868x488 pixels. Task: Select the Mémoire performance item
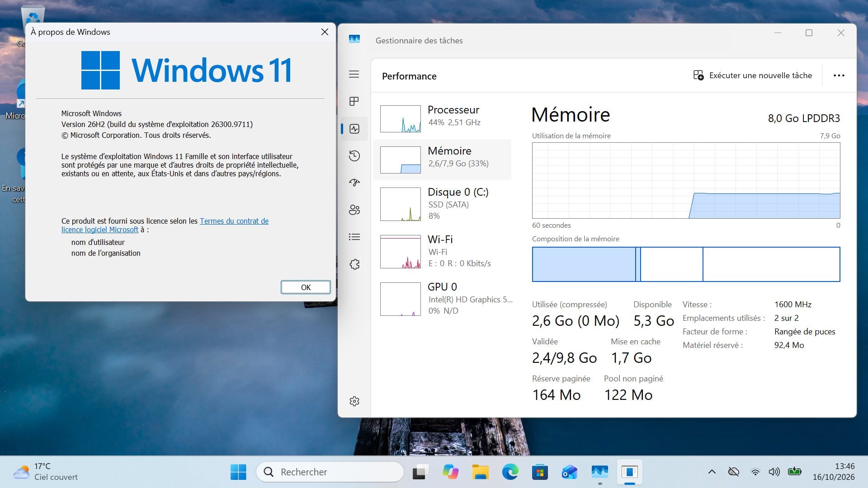pyautogui.click(x=443, y=160)
